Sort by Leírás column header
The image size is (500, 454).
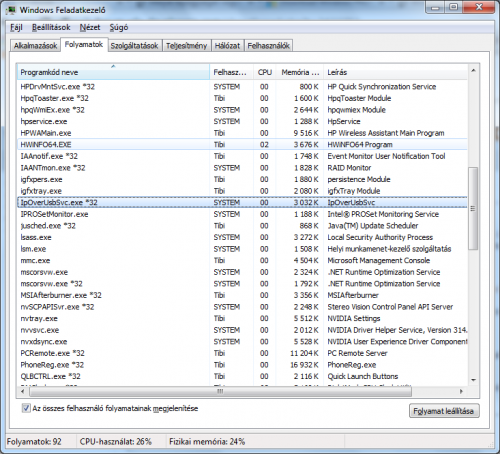(x=395, y=72)
